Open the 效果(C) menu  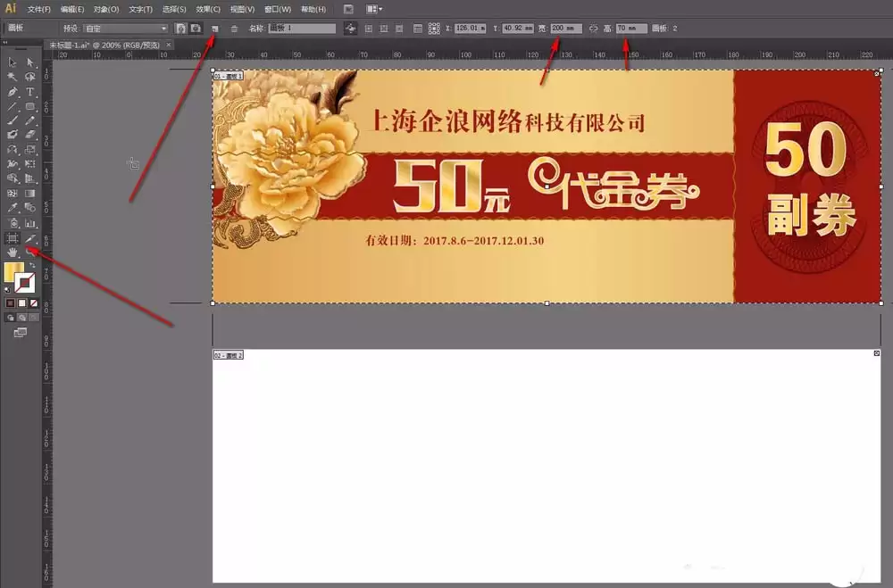[x=208, y=10]
